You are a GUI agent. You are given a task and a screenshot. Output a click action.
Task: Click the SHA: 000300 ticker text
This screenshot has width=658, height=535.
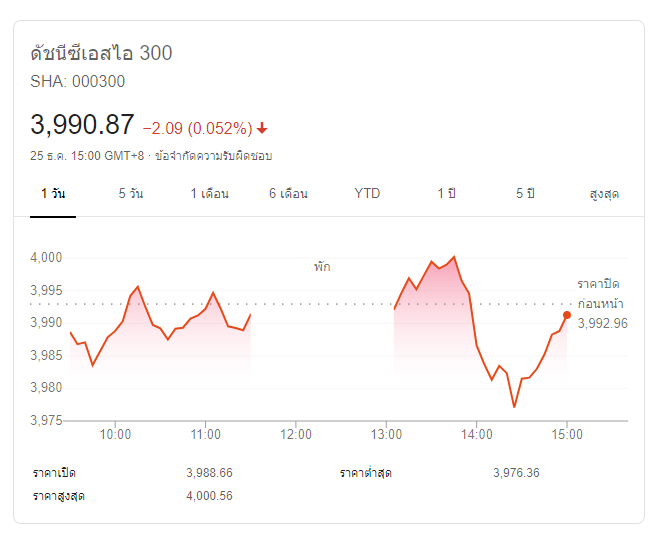click(x=78, y=82)
